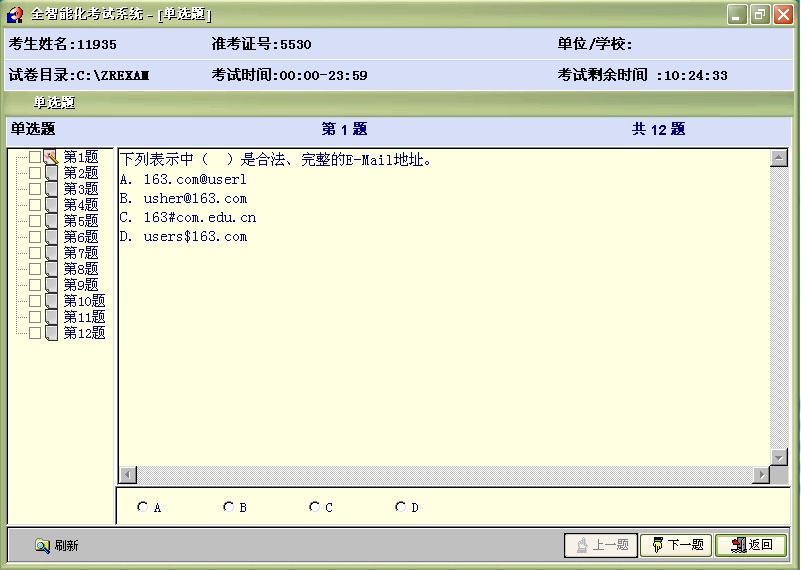Click the horizontal scrollbar left arrow

coord(128,475)
